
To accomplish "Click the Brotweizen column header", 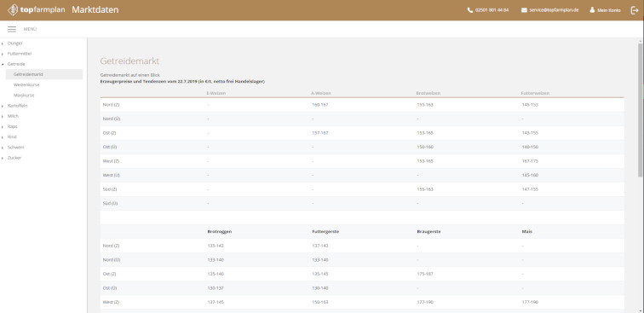I will point(428,93).
